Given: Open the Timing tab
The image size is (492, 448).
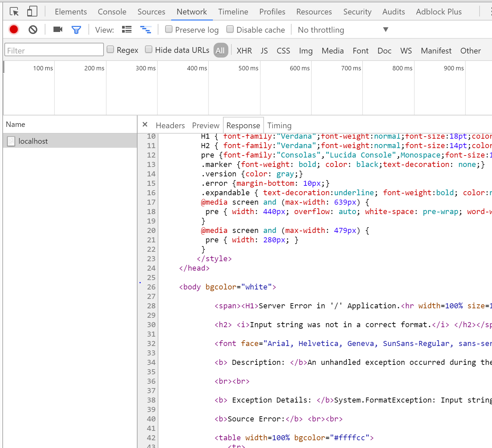Looking at the screenshot, I should tap(279, 126).
